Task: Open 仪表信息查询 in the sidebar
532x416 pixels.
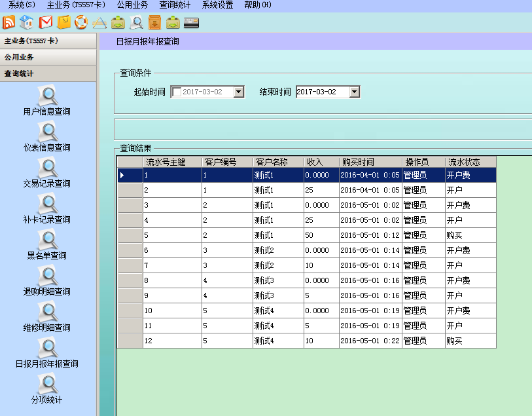Action: (47, 136)
